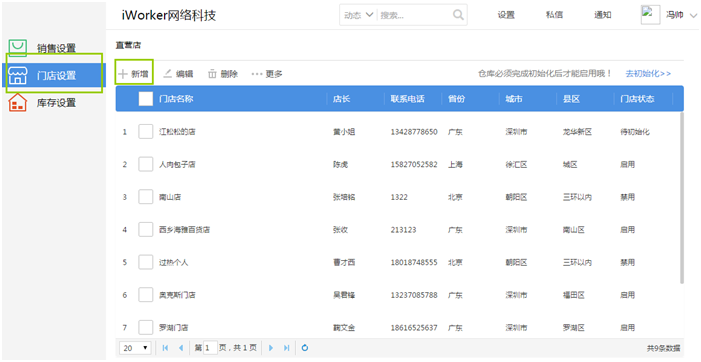Click the 删除 trash button
The height and width of the screenshot is (362, 701).
[x=223, y=74]
